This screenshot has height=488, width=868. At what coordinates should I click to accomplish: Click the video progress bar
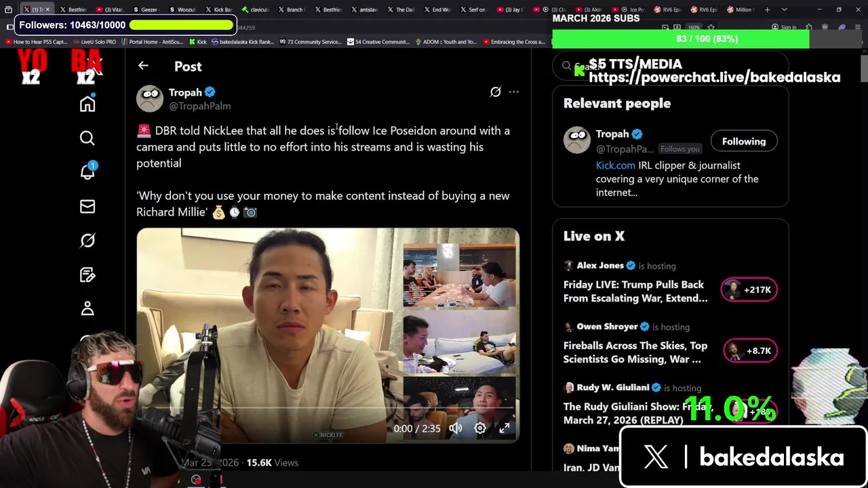point(328,409)
